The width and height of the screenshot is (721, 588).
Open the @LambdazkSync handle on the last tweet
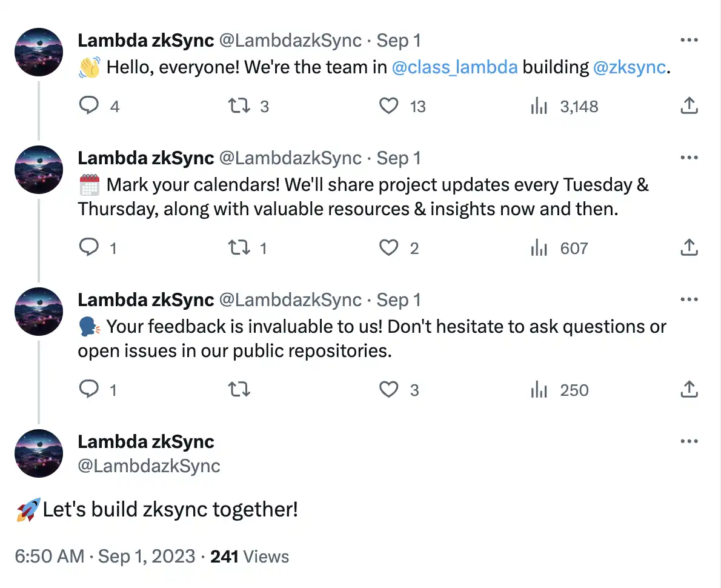click(x=149, y=466)
